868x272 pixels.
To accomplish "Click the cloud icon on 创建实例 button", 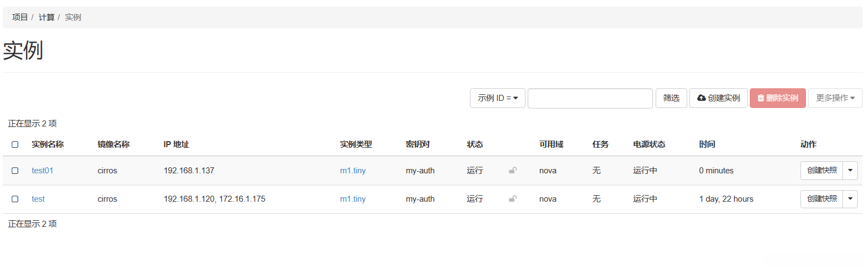I will (x=701, y=98).
